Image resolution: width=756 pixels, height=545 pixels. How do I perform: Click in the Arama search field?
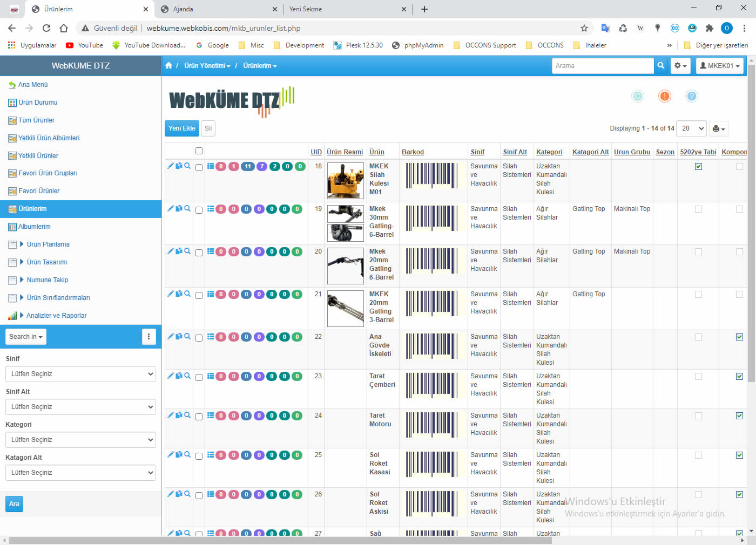[x=603, y=66]
